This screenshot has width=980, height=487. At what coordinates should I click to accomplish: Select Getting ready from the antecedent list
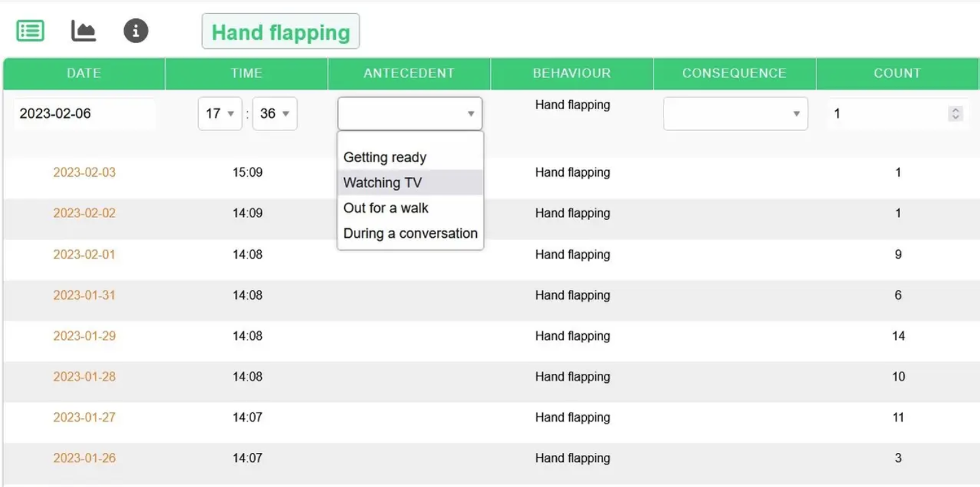[410, 157]
